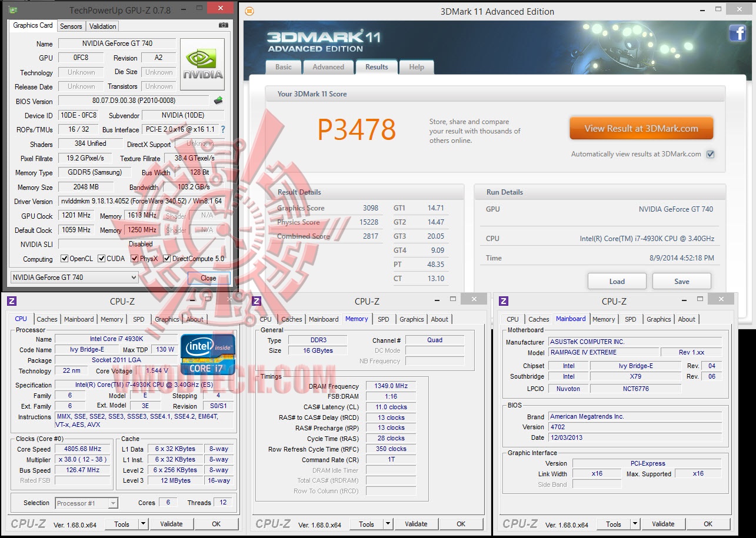The height and width of the screenshot is (538, 756).
Task: Click the BIOS Version field 80.07.D9.00.38
Action: pos(134,101)
